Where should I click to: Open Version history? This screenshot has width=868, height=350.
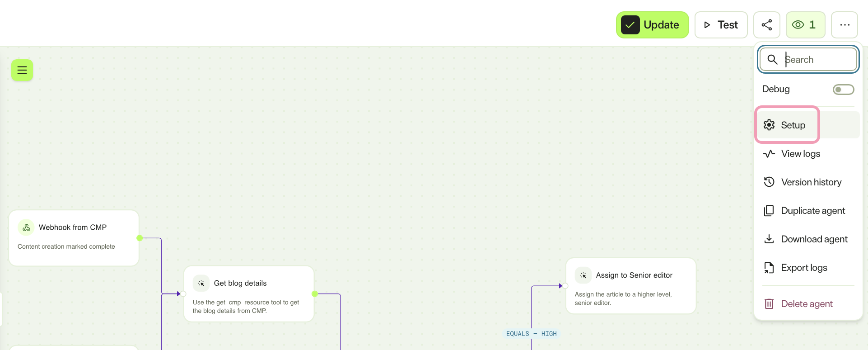(808, 182)
